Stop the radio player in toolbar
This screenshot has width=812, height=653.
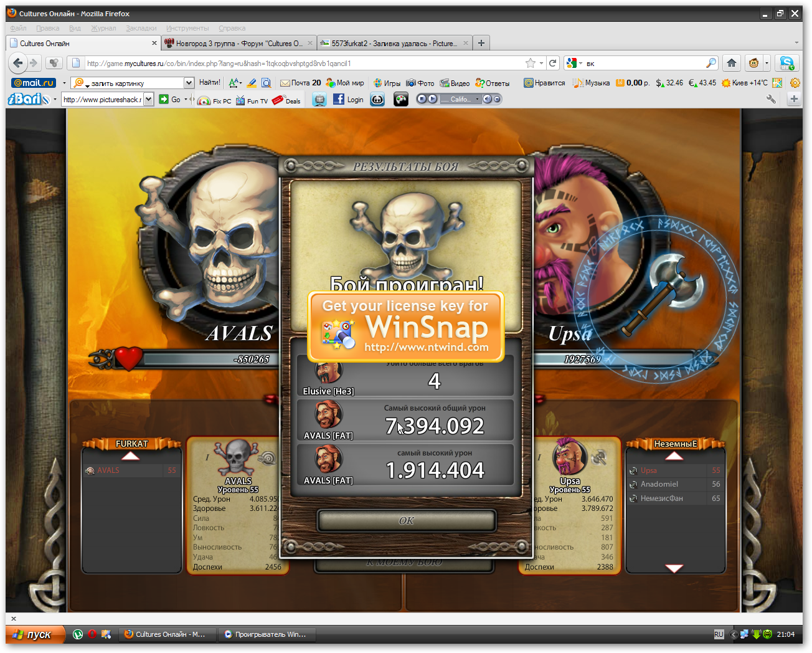[422, 99]
